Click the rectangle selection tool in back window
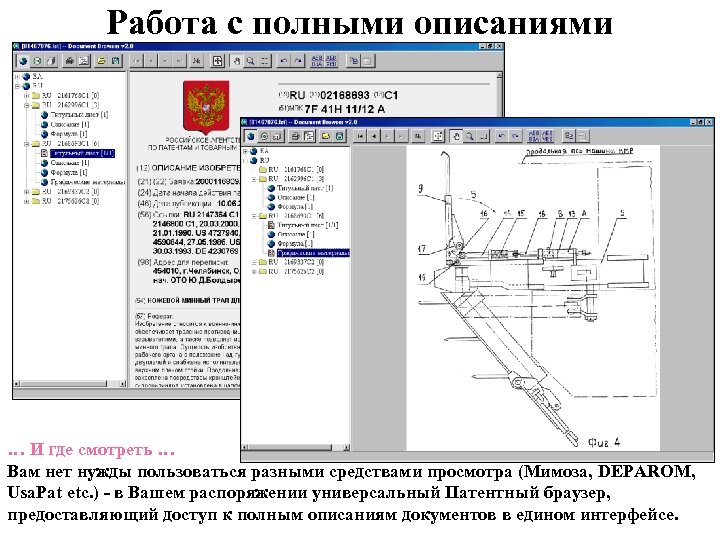The image size is (720, 540). [264, 61]
